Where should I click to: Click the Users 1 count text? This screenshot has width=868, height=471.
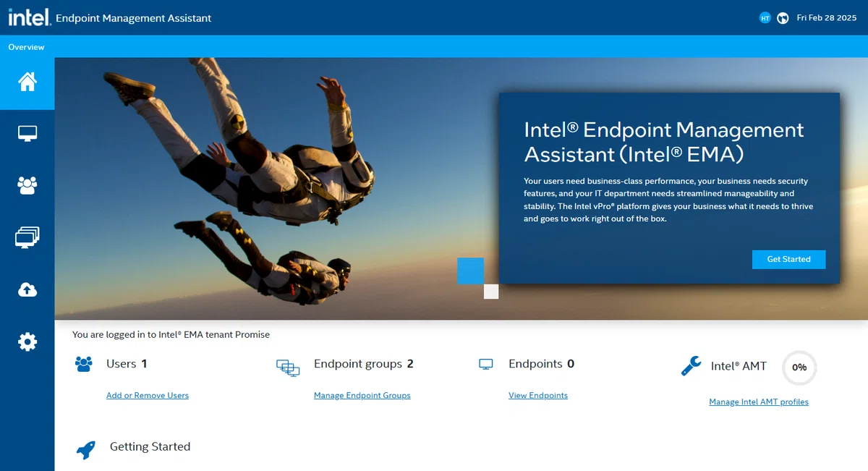coord(127,364)
